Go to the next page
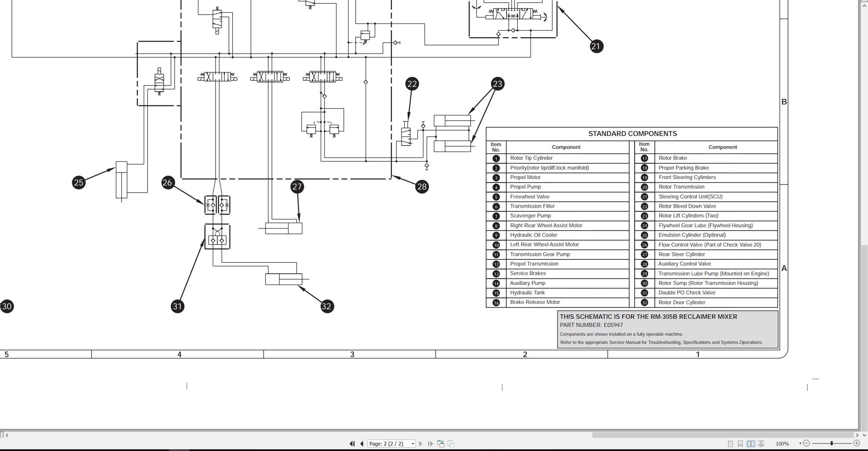The width and height of the screenshot is (868, 451). [421, 444]
